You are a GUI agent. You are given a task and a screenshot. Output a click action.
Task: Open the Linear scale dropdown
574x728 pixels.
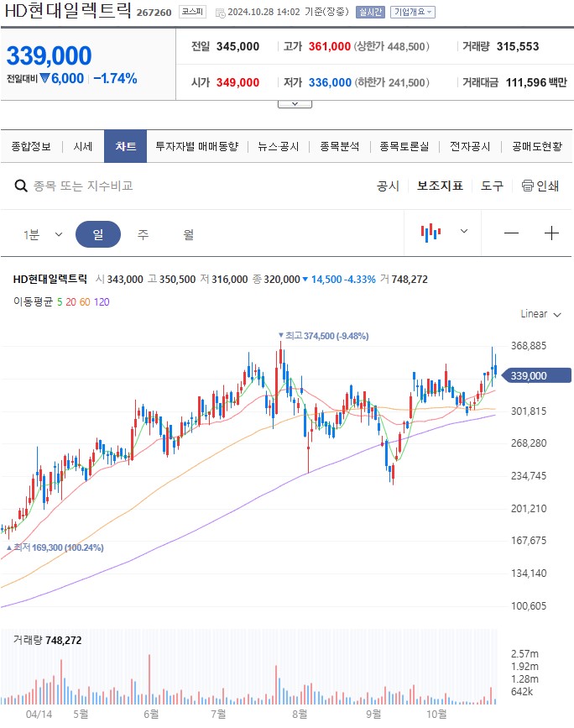tap(540, 314)
